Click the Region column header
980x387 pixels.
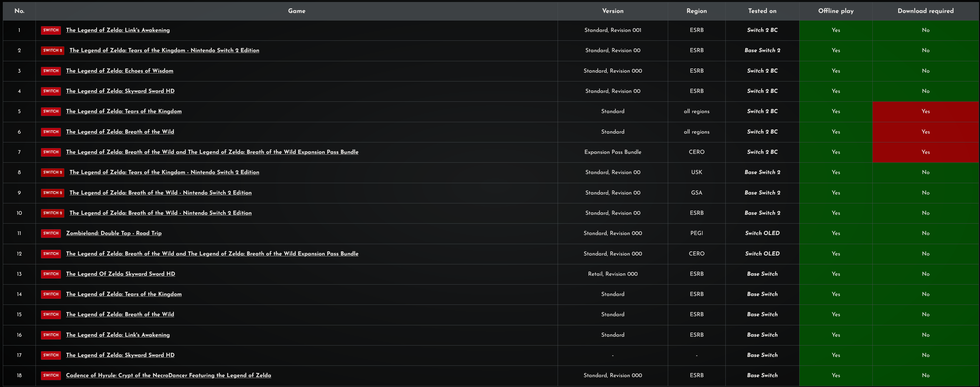(696, 11)
